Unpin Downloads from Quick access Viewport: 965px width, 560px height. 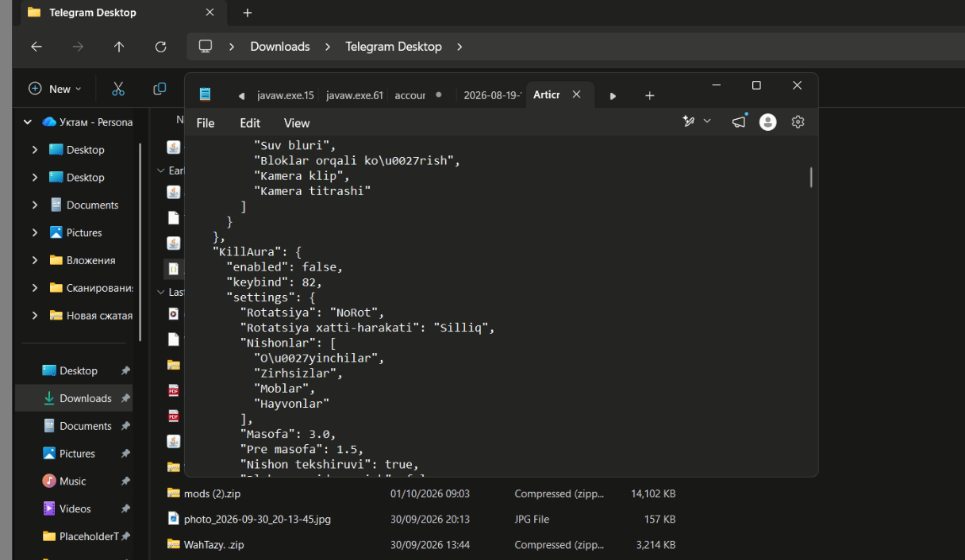tap(125, 398)
